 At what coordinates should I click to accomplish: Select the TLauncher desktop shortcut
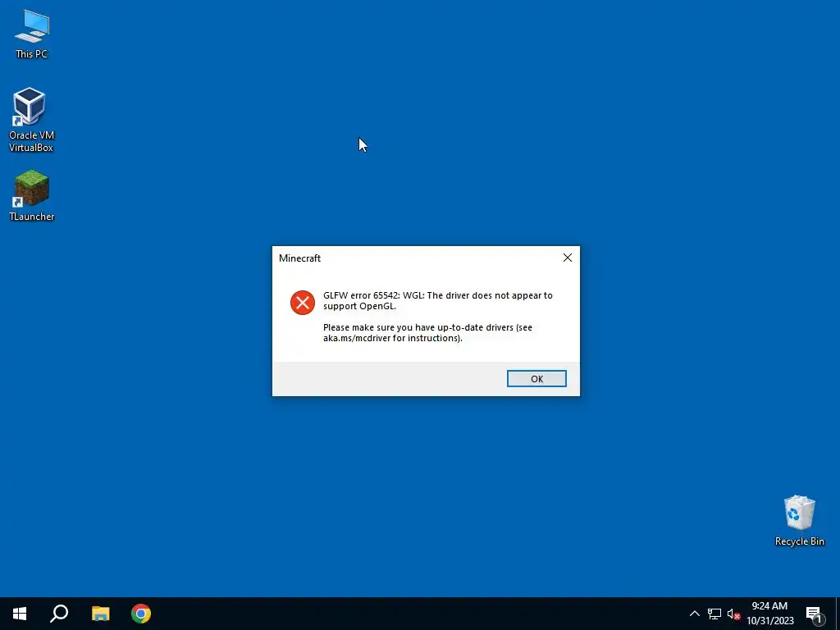pos(32,195)
